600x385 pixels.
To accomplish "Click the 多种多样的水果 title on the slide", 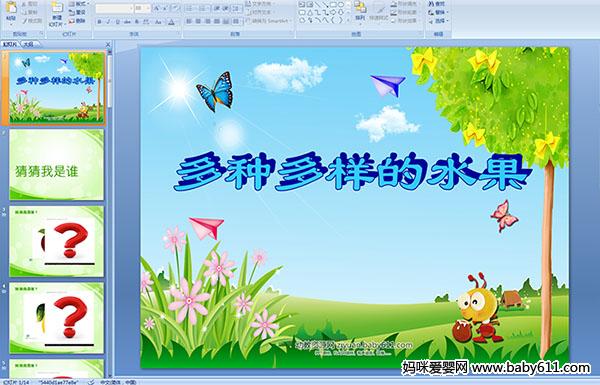I will tap(352, 171).
